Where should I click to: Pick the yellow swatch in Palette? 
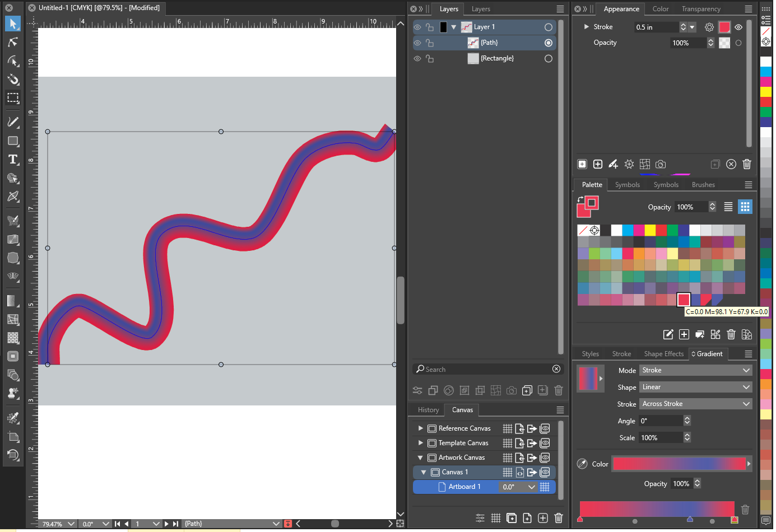(x=650, y=230)
